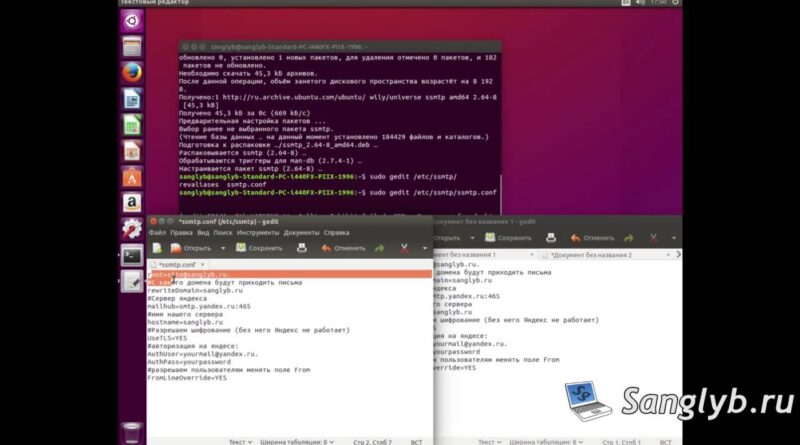The width and height of the screenshot is (800, 445).
Task: Open Ширина табуляции dropdown in untitled gedit status bar
Action: point(546,442)
